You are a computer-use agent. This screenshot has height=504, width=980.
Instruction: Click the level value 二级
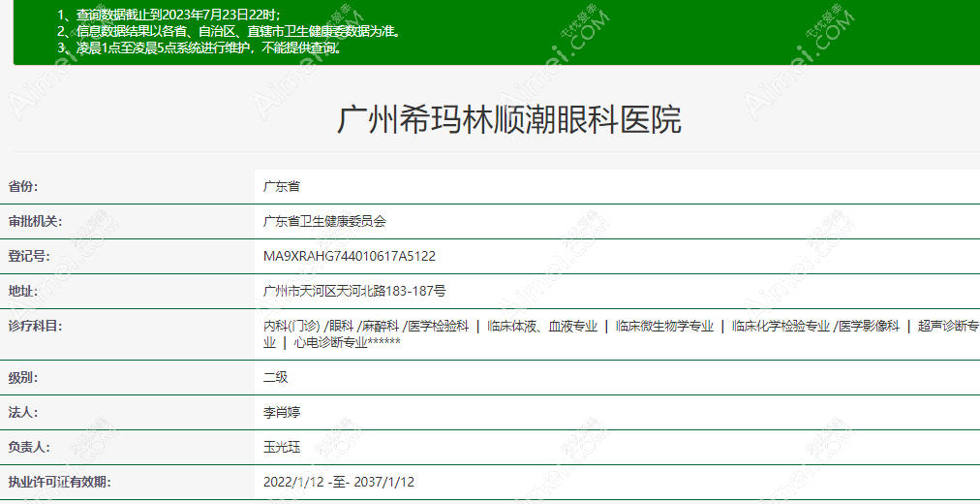coord(276,378)
